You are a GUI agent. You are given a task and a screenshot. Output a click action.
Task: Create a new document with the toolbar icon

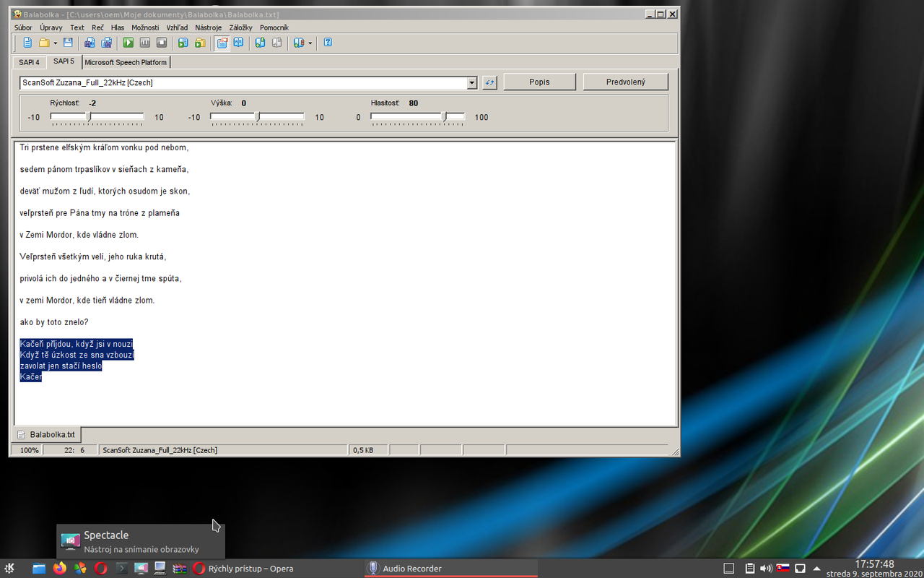click(x=27, y=43)
